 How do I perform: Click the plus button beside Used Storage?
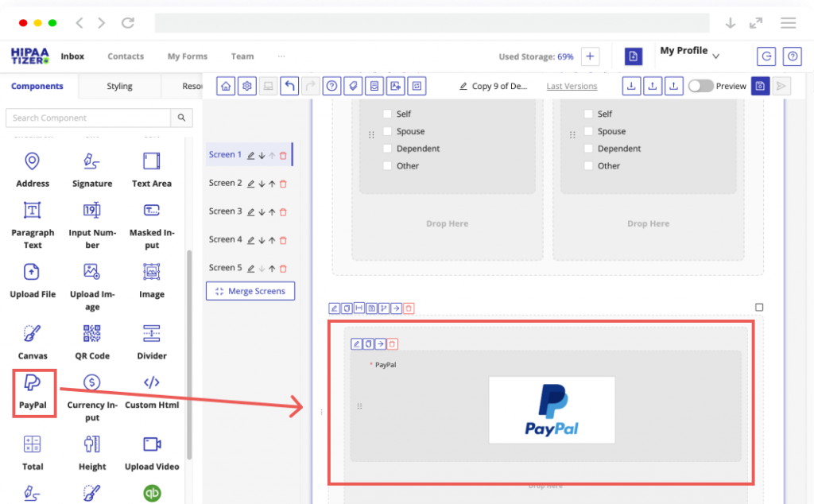pyautogui.click(x=590, y=56)
